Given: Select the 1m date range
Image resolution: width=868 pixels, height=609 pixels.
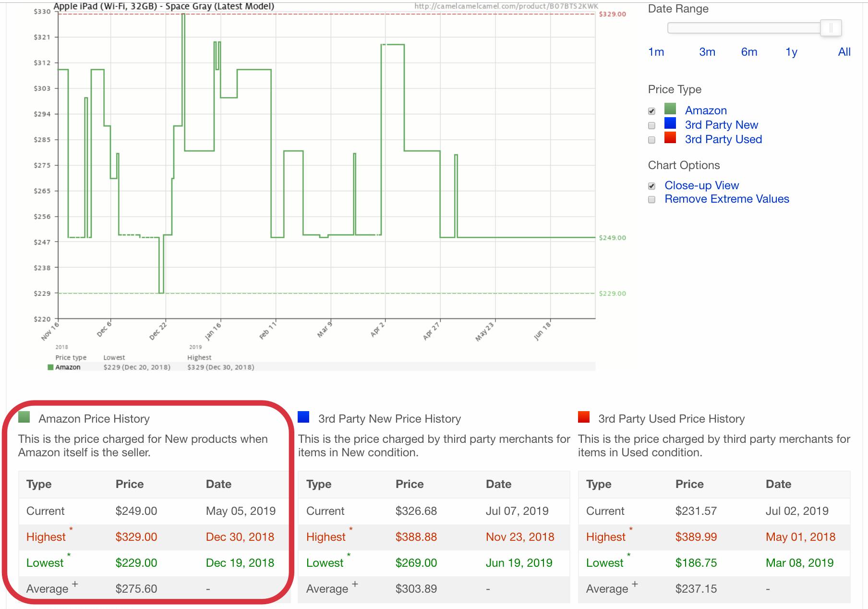Looking at the screenshot, I should coord(656,52).
